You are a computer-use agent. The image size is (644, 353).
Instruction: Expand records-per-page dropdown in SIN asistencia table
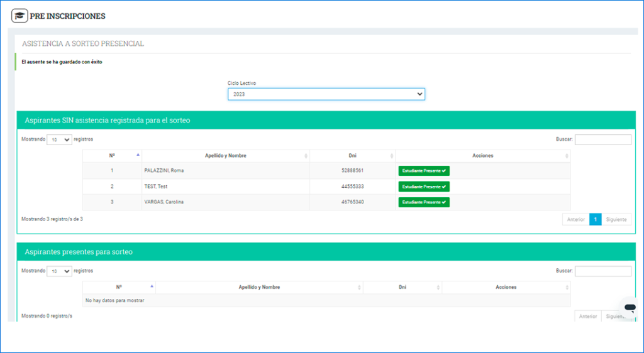coord(60,139)
